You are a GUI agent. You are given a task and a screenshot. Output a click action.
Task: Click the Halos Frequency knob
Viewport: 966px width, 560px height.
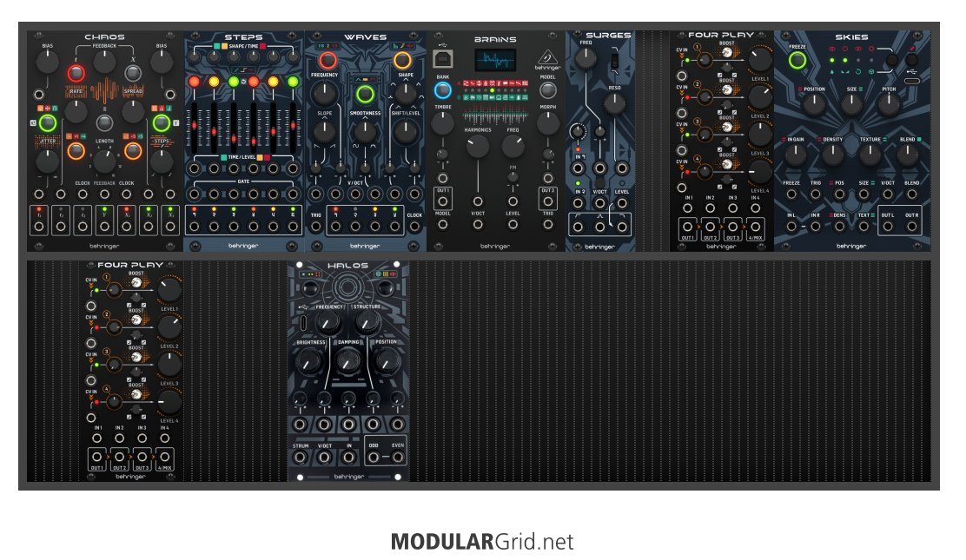click(328, 322)
